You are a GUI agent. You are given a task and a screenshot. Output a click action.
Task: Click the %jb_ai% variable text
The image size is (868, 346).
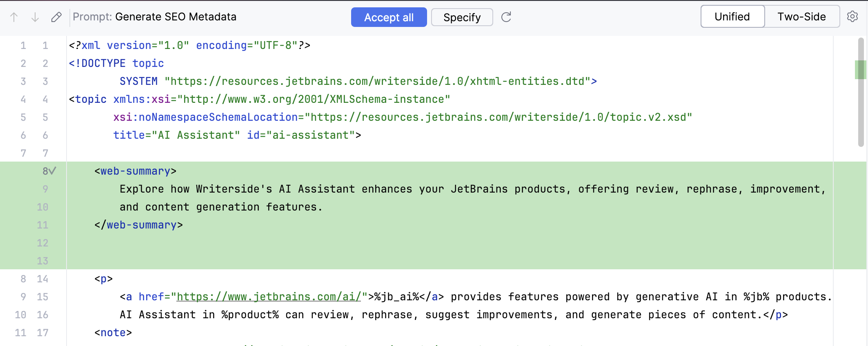pyautogui.click(x=397, y=297)
